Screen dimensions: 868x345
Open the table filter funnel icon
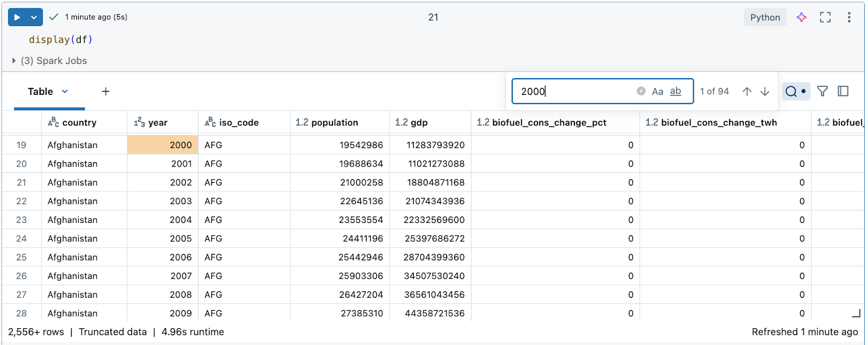click(822, 91)
